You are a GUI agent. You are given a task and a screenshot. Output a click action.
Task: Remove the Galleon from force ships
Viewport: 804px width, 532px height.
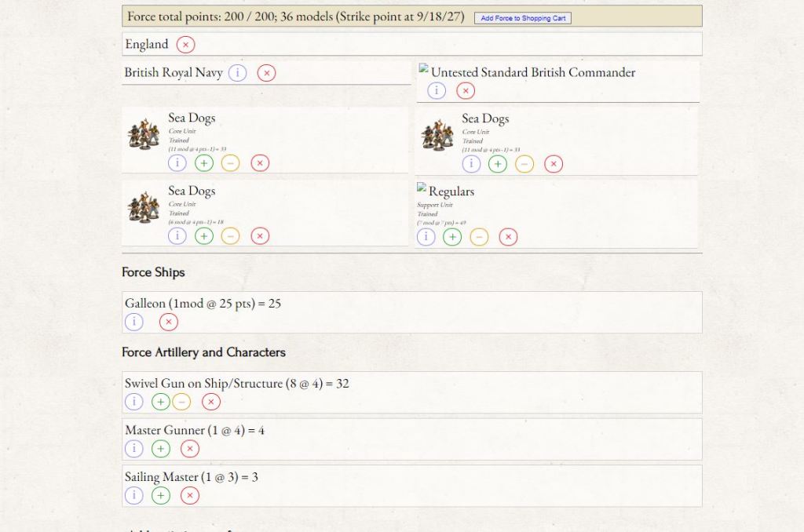click(169, 322)
